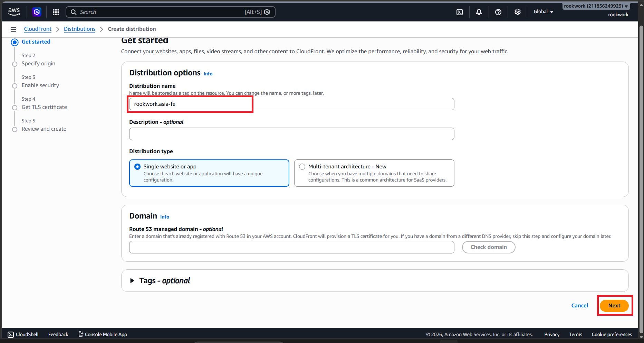Screen dimensions: 644x343
Task: Click the search magnifier icon
Action: click(74, 12)
